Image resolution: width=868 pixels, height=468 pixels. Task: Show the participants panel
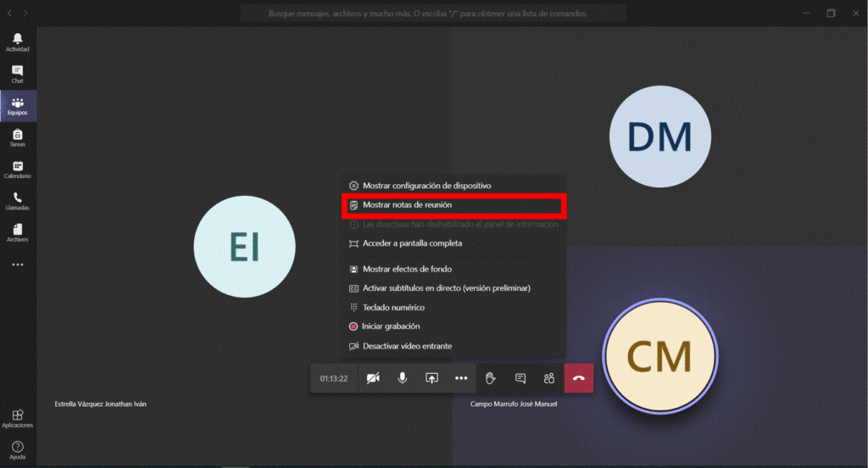click(549, 378)
